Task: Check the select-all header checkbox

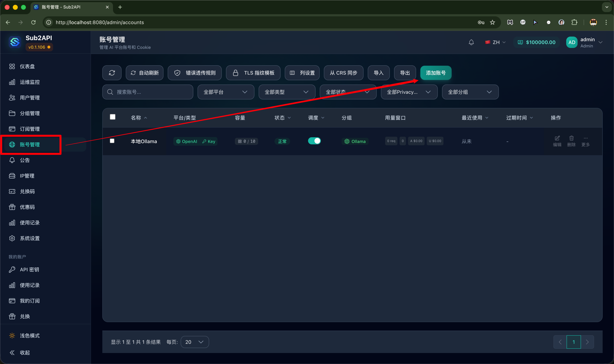Action: click(x=112, y=117)
